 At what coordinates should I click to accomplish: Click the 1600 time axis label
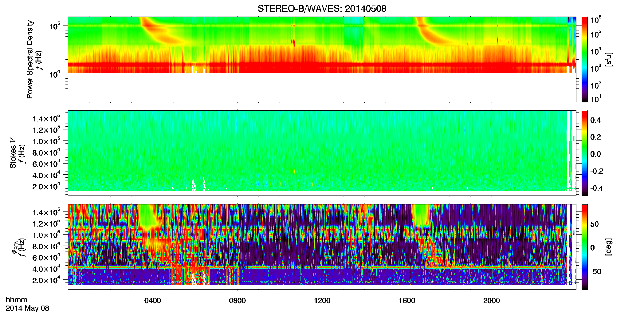(407, 301)
